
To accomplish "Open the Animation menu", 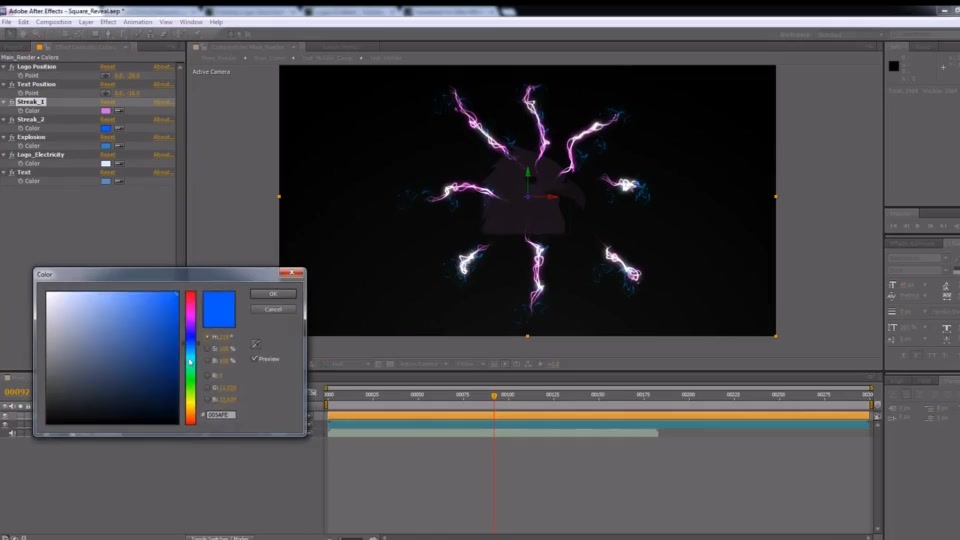I will click(x=138, y=22).
